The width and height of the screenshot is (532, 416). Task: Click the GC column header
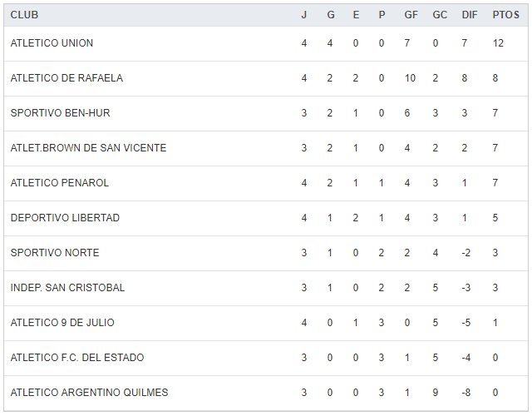coord(440,15)
